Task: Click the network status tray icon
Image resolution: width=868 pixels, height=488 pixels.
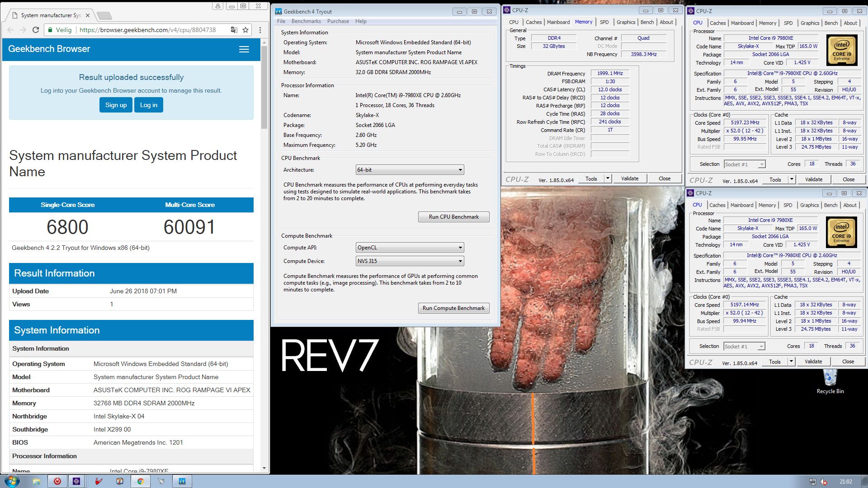Action: [813, 482]
